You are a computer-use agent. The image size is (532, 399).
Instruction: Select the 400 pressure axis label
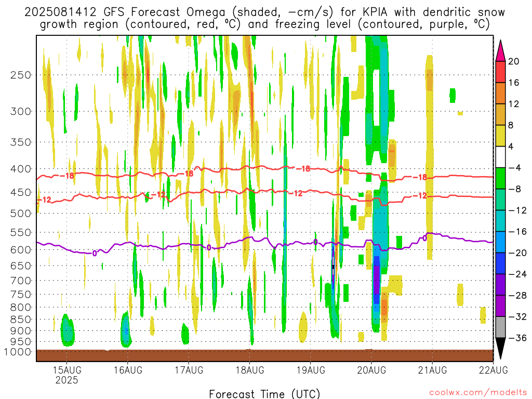[x=21, y=169]
